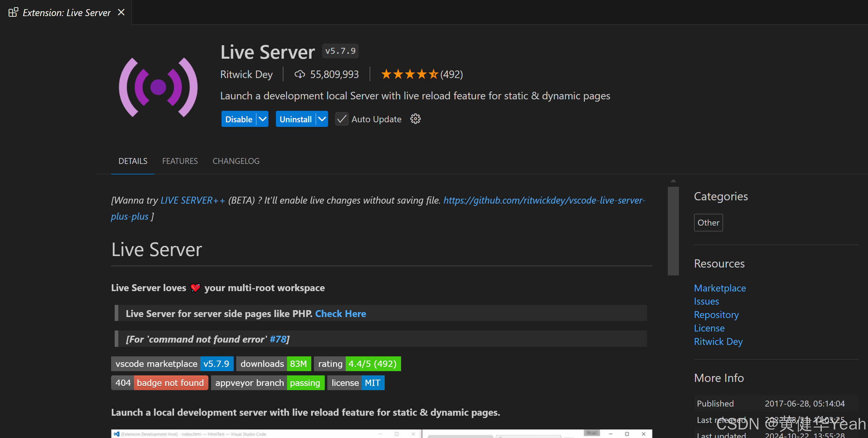Expand the Disable button dropdown arrow

262,119
